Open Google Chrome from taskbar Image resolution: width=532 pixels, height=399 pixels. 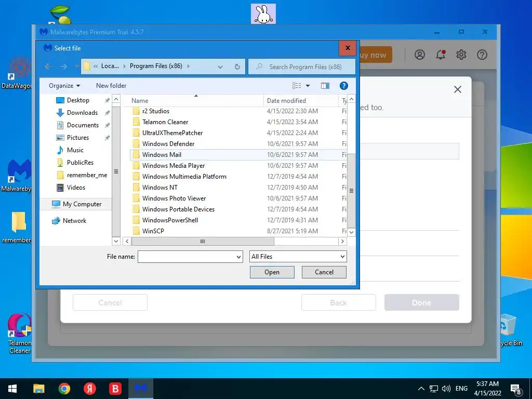64,389
